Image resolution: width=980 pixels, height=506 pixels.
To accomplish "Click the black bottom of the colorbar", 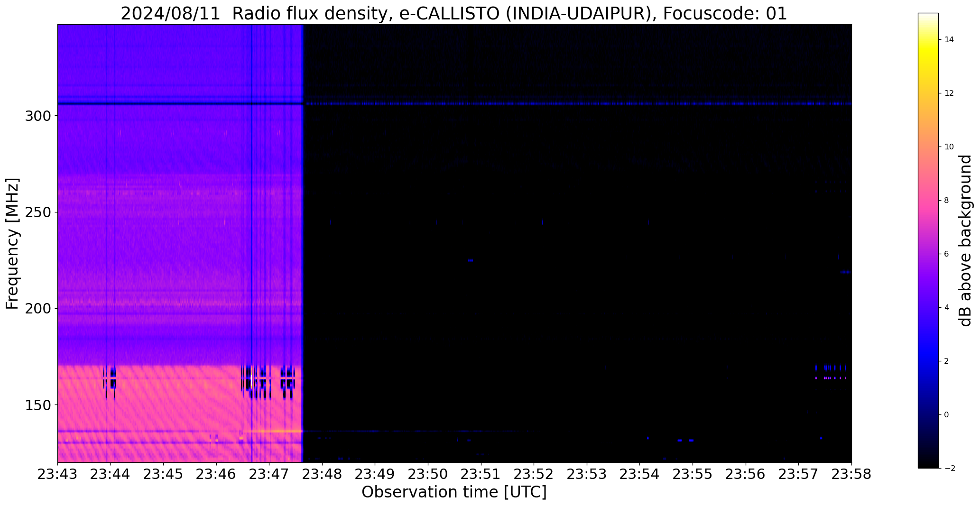I will coord(928,458).
